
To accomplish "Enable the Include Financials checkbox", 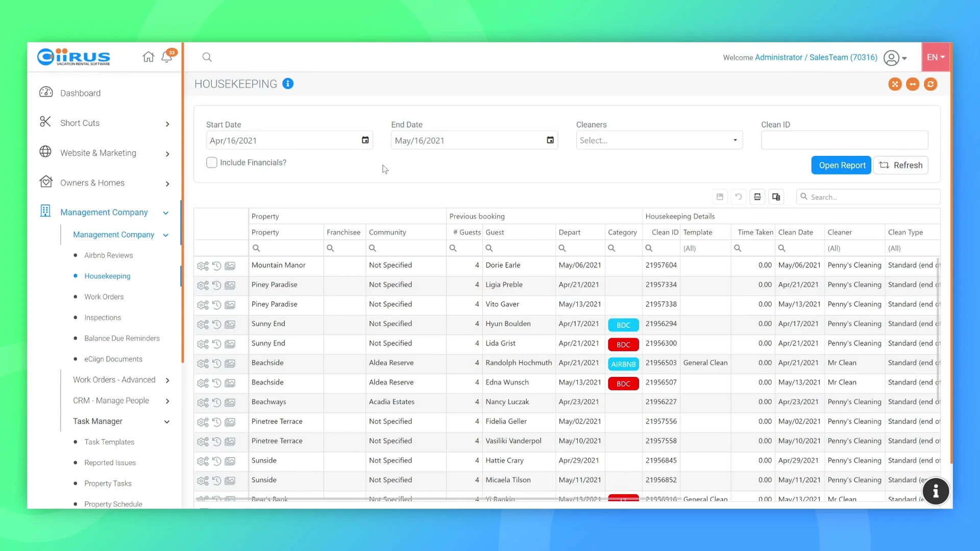I will click(x=212, y=163).
